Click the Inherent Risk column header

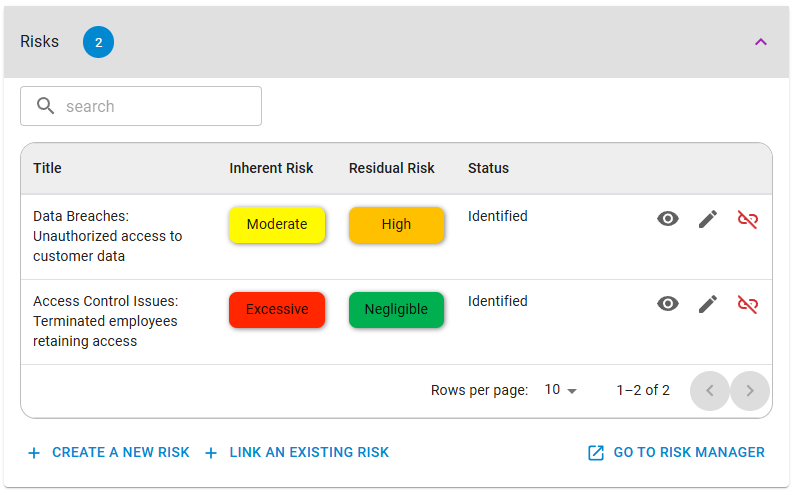click(x=271, y=168)
